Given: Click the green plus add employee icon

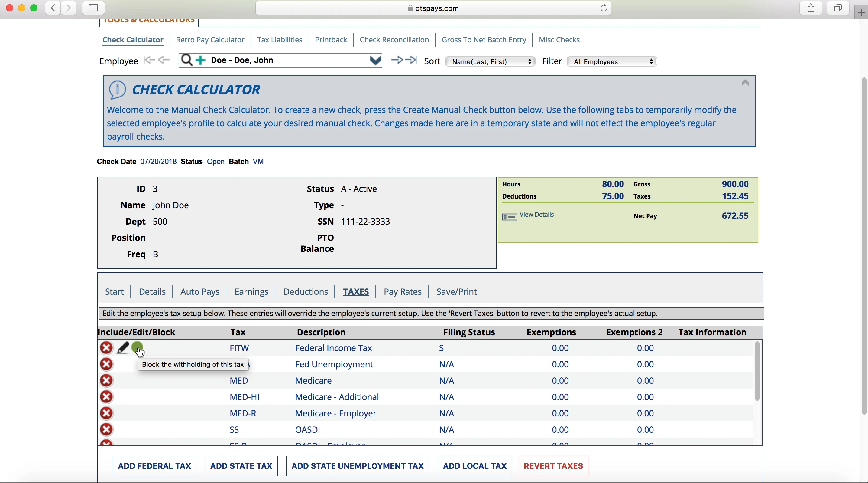Looking at the screenshot, I should (200, 61).
